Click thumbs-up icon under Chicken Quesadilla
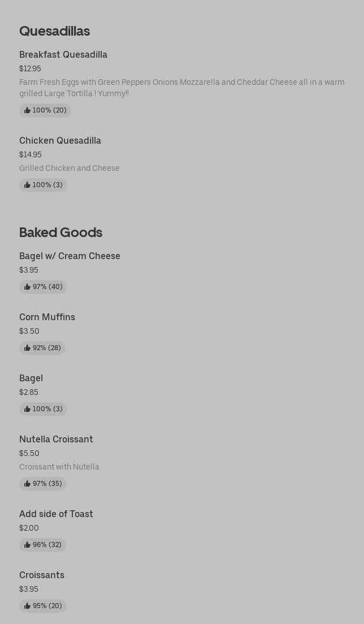Viewport: 364px width, 624px height. pyautogui.click(x=27, y=185)
